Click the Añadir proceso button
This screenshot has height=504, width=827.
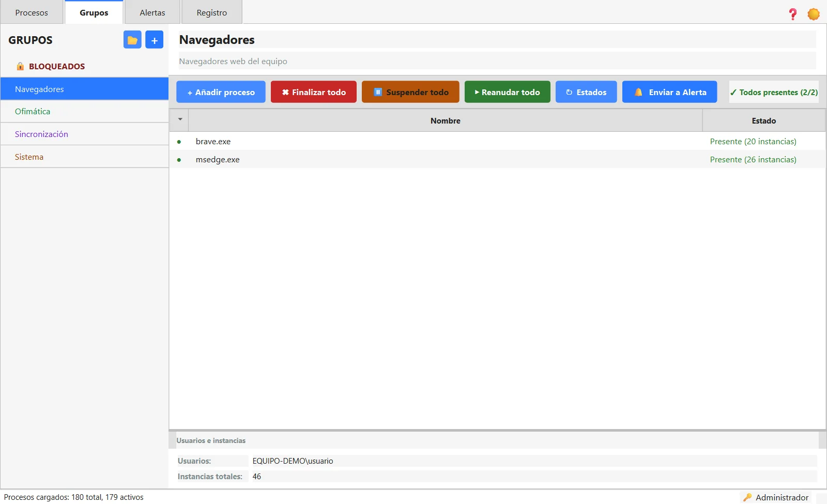tap(221, 92)
